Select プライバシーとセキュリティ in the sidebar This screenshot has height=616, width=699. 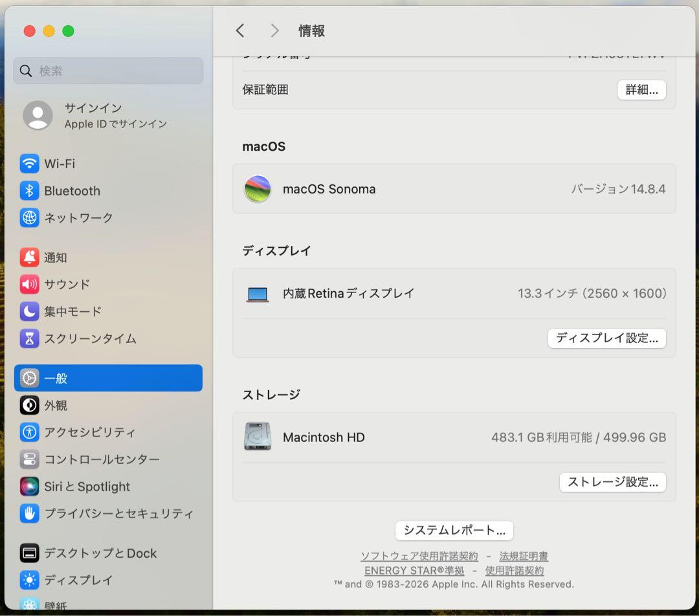pyautogui.click(x=108, y=514)
